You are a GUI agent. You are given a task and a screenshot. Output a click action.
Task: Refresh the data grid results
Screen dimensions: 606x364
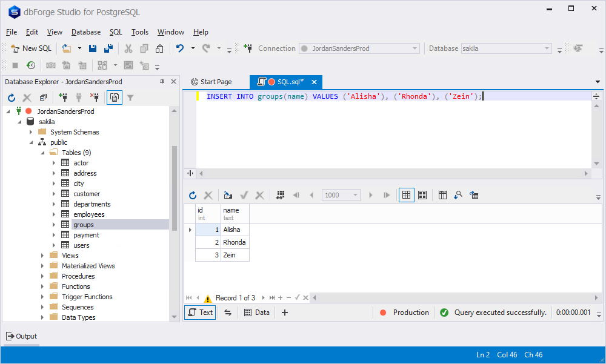click(193, 194)
